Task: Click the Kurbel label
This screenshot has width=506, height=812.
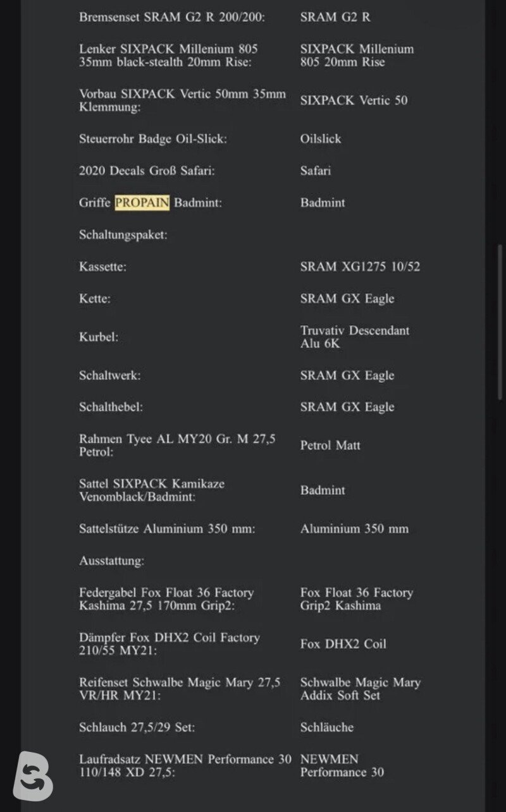Action: [x=99, y=337]
